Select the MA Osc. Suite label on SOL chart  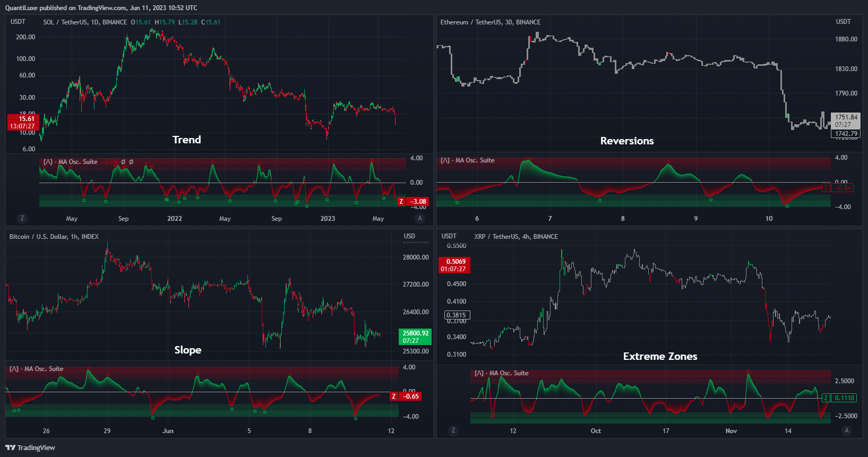(x=71, y=162)
